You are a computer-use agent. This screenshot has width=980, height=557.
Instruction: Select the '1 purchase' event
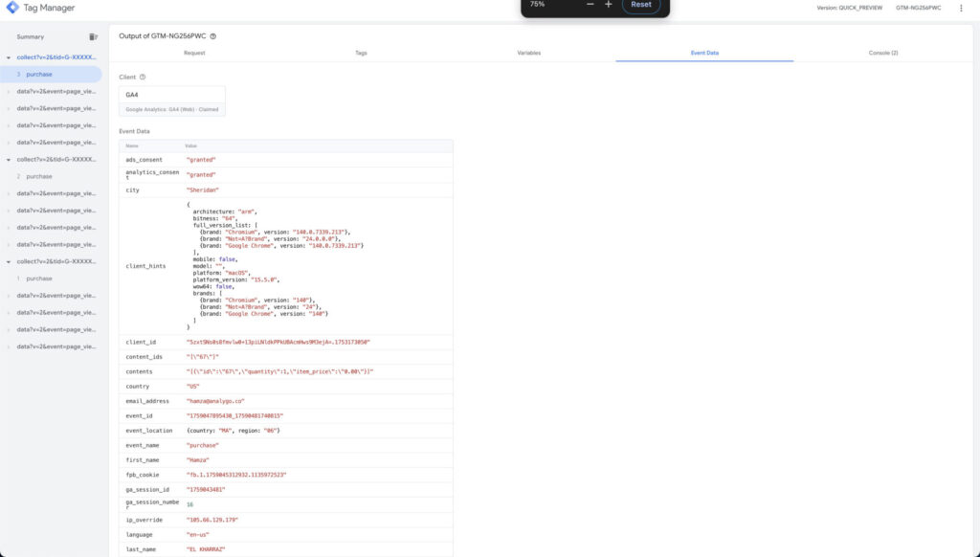click(38, 278)
